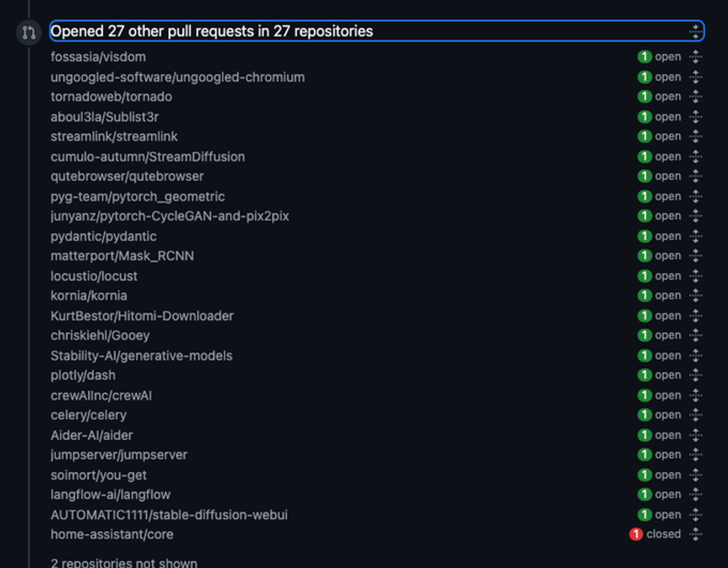
Task: Expand the Mask_RCNN row toggle
Action: pos(695,256)
